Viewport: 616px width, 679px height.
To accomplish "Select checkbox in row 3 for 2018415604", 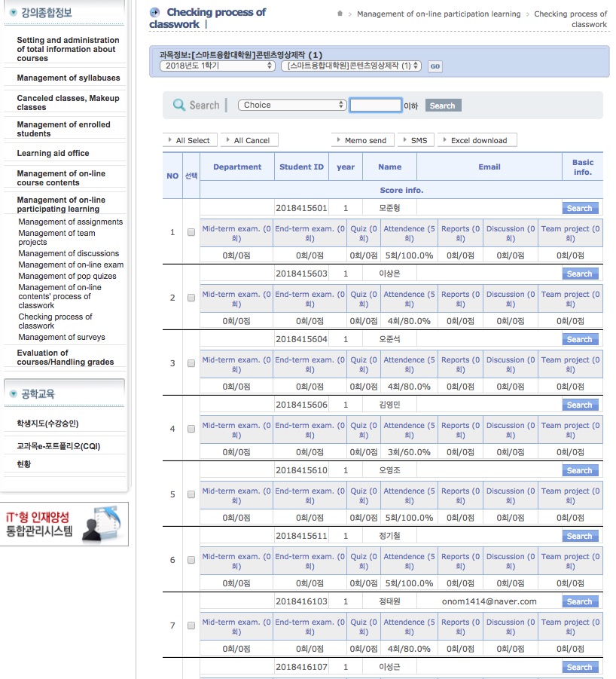I will [x=191, y=363].
